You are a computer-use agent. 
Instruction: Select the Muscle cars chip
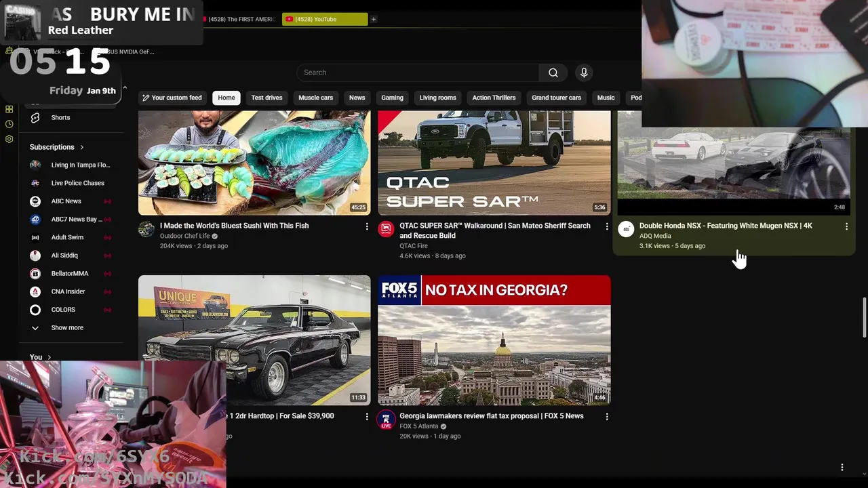[315, 98]
